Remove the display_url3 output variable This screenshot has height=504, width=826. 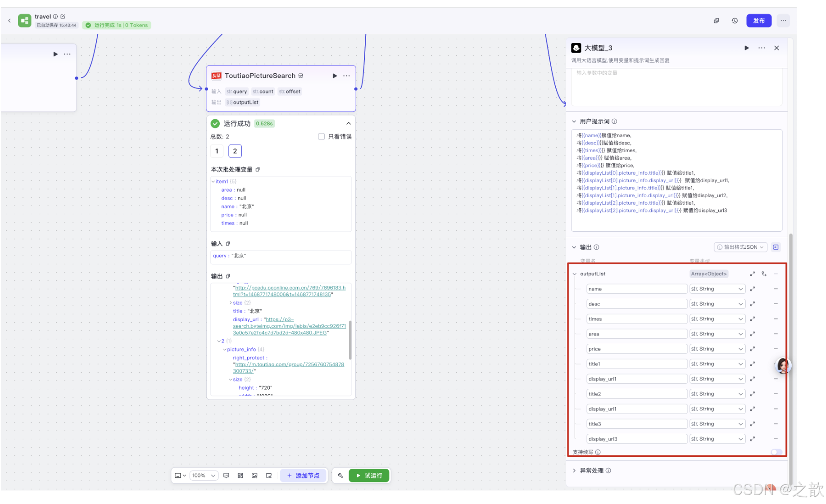click(776, 439)
